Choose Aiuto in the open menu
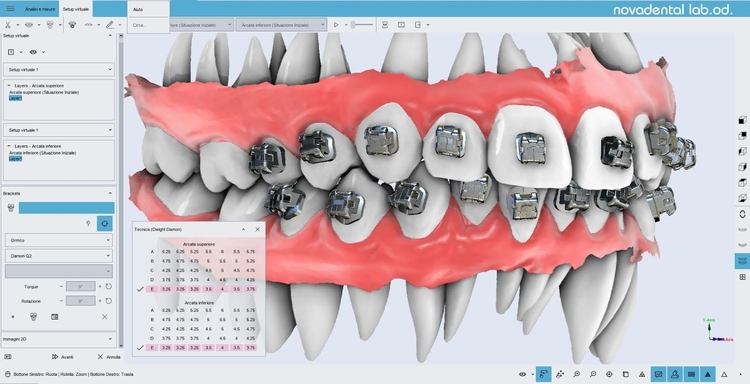Viewport: 750px width, 384px height. (x=138, y=10)
